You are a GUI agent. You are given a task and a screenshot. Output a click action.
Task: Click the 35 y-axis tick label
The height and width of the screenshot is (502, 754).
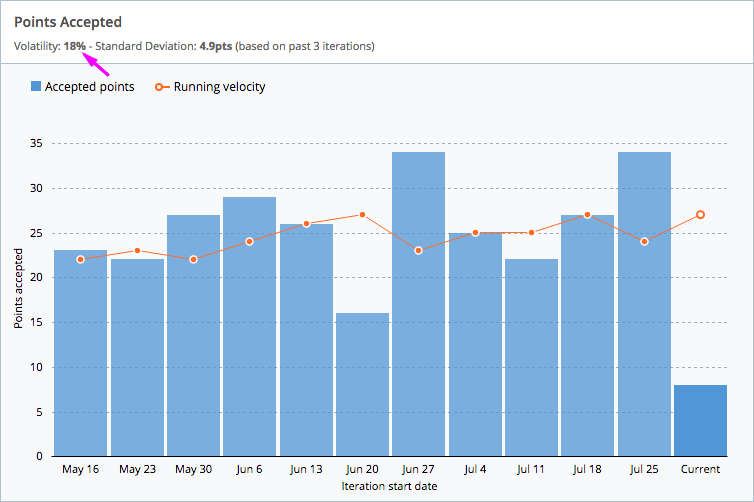(37, 143)
